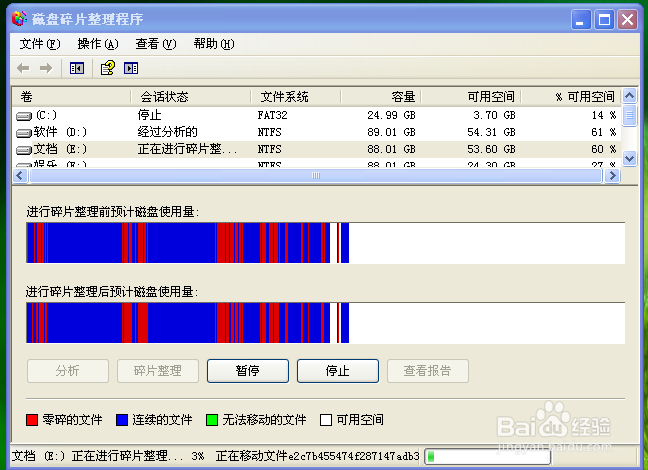The height and width of the screenshot is (470, 648).
Task: Click the horizontal scrollbar thumb
Action: [x=316, y=176]
